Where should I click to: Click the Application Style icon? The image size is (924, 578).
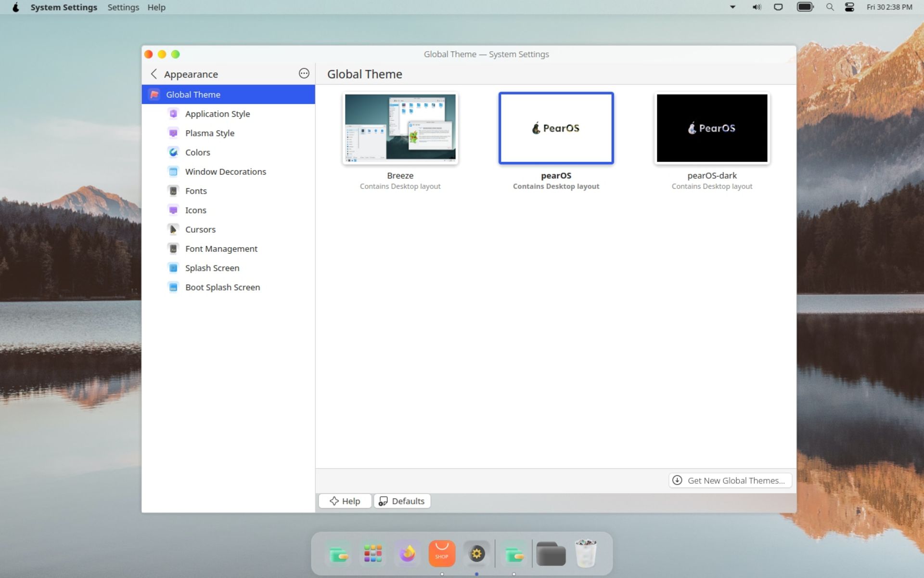173,114
